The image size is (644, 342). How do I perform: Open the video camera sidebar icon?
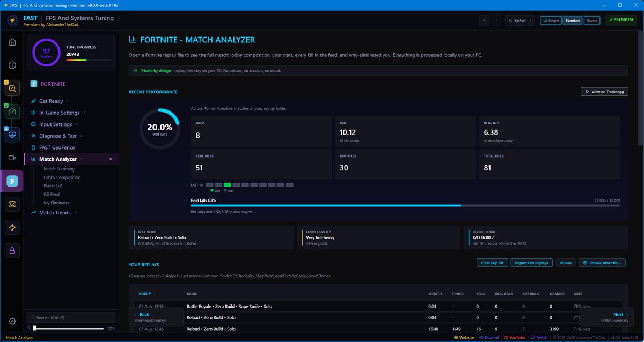pos(12,158)
